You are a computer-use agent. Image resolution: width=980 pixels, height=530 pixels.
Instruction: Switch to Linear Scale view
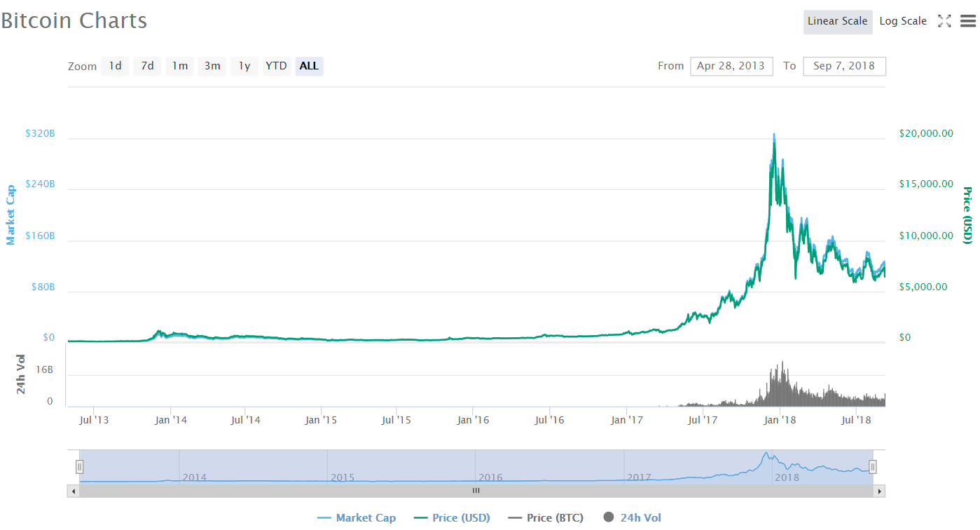pyautogui.click(x=838, y=22)
